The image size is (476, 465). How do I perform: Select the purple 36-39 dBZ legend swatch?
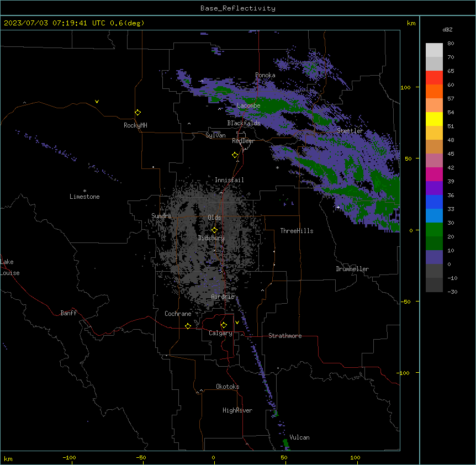(x=434, y=188)
